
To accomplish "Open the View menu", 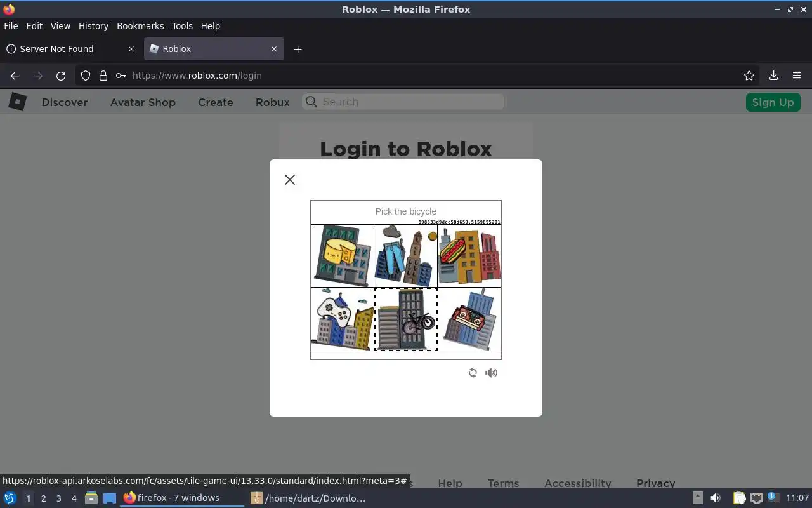I will click(60, 26).
